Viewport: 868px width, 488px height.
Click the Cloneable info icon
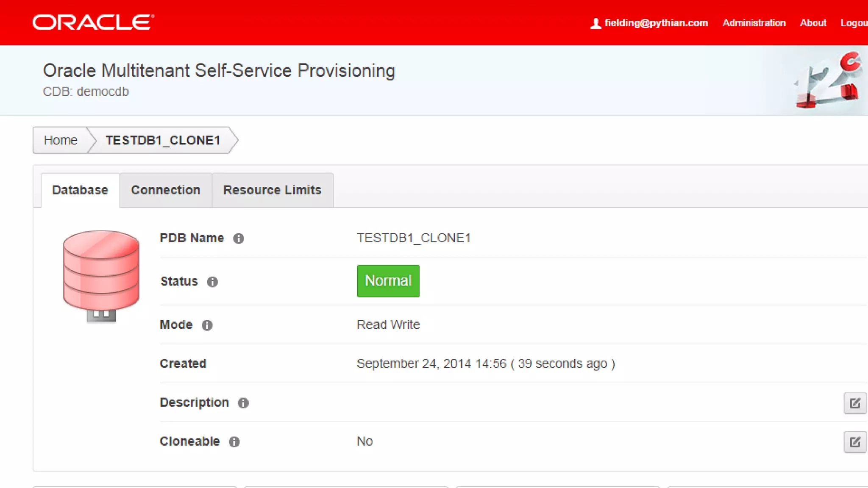(234, 442)
